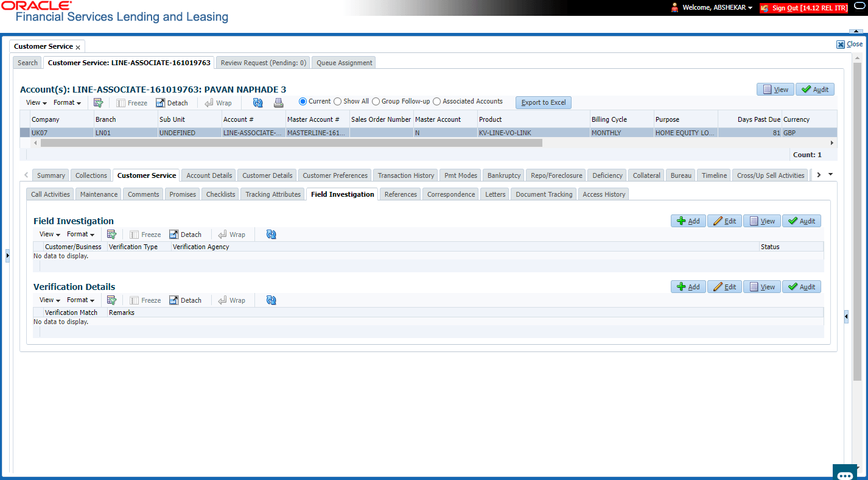Refresh the Verification Details table

coord(271,300)
